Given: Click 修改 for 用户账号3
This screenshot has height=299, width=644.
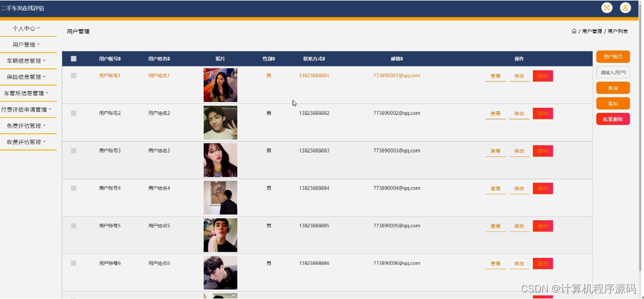Looking at the screenshot, I should coord(519,152).
